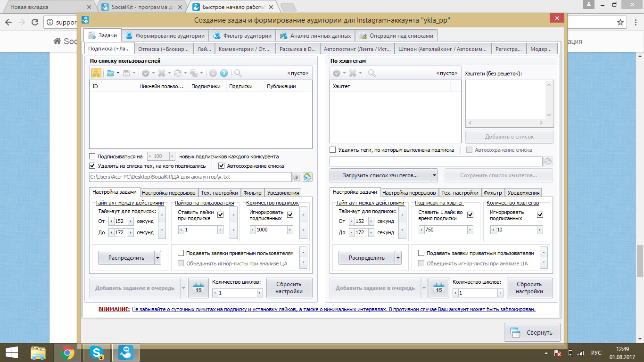Click the refresh icon beside the hashtag file field
The image size is (644, 362).
click(548, 161)
